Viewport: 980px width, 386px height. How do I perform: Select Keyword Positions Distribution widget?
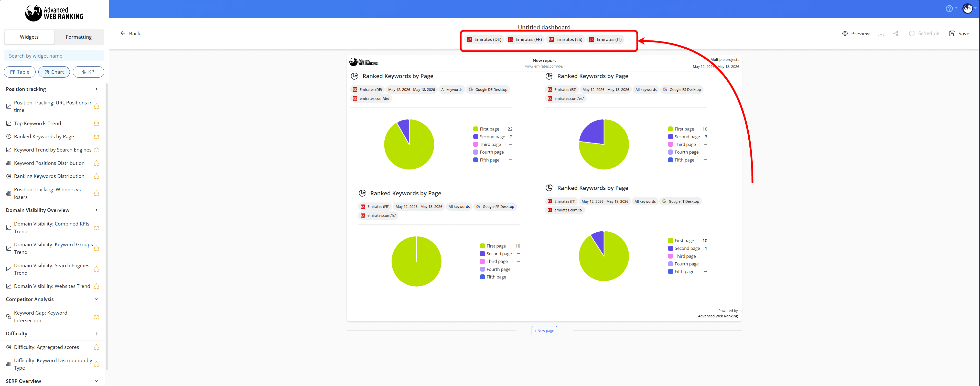(x=49, y=163)
